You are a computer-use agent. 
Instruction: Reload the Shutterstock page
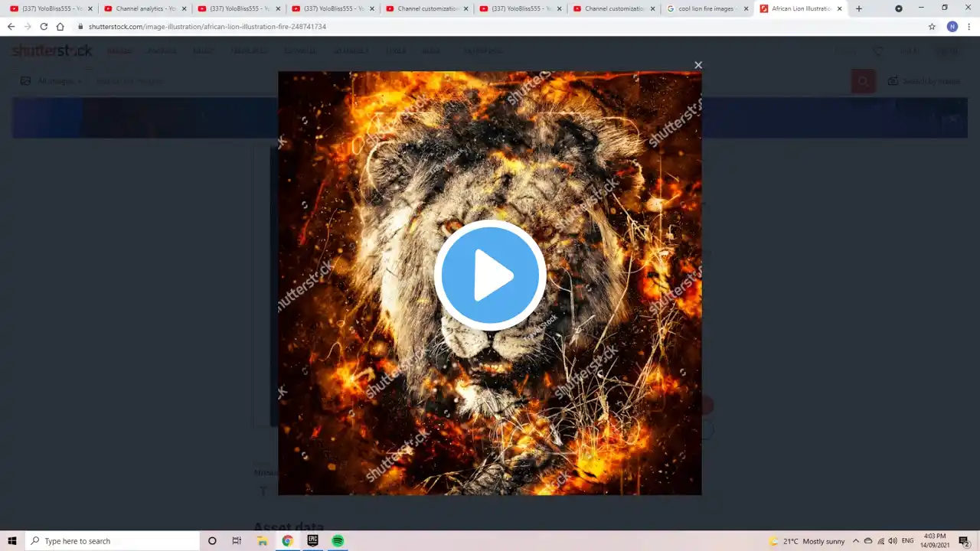coord(44,26)
